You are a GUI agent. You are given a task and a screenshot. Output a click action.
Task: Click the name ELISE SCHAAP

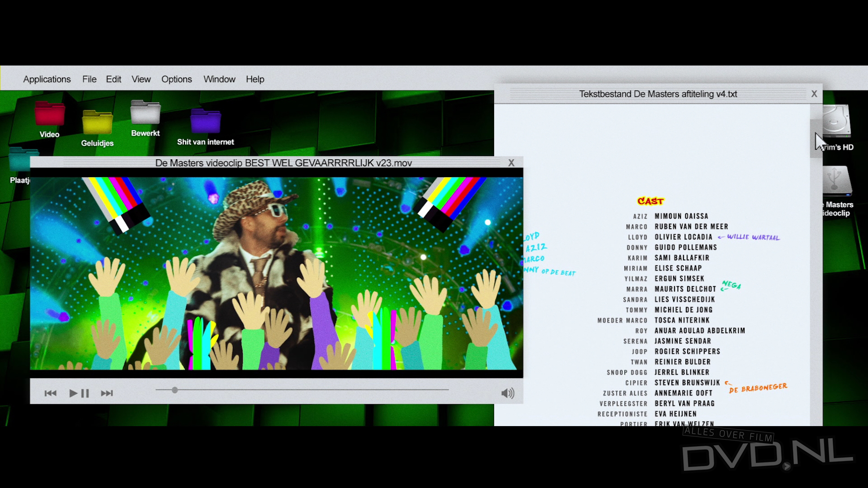pyautogui.click(x=678, y=268)
